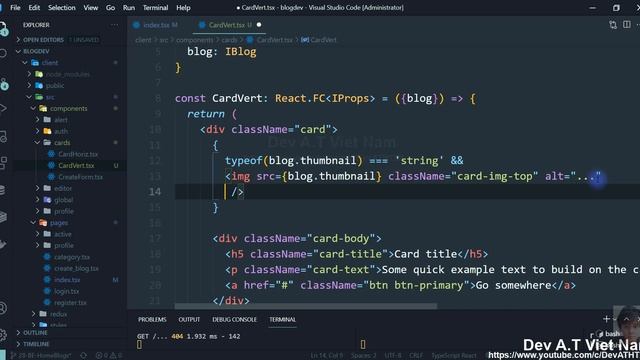Click the compare changes icon in editor toolbar
This screenshot has width=640, height=360.
pyautogui.click(x=613, y=25)
